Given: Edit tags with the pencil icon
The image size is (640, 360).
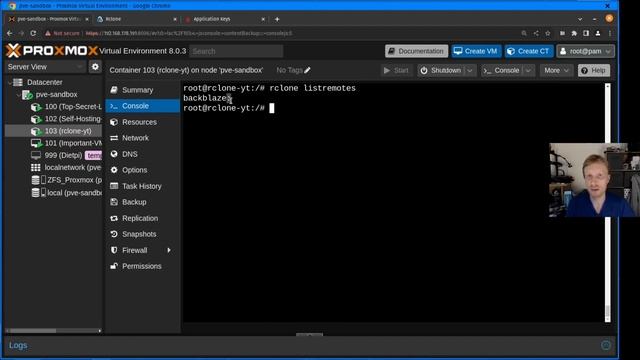Looking at the screenshot, I should [x=307, y=70].
